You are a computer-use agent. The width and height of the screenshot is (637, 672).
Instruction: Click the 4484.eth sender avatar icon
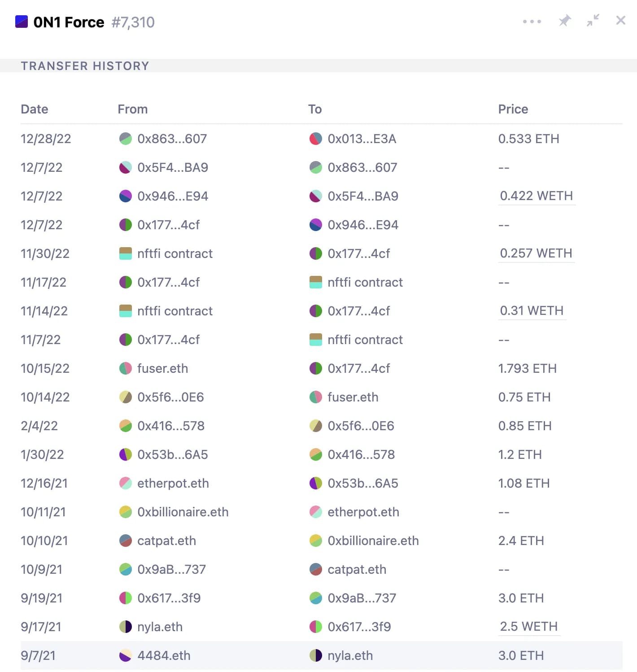coord(126,655)
